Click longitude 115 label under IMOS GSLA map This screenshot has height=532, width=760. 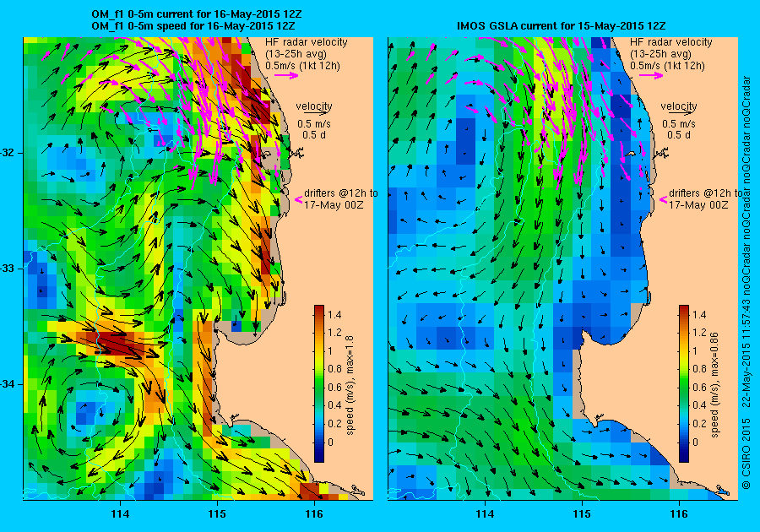[582, 514]
